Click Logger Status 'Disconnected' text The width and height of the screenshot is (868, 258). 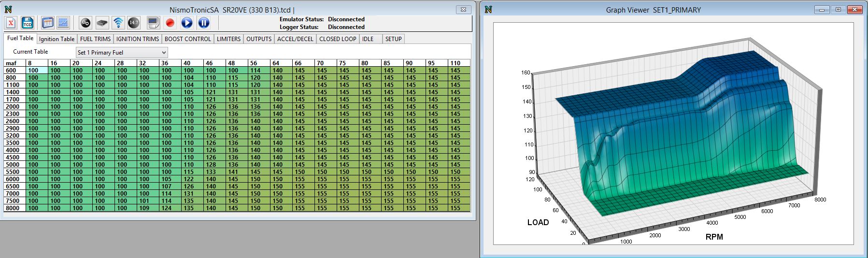point(346,27)
